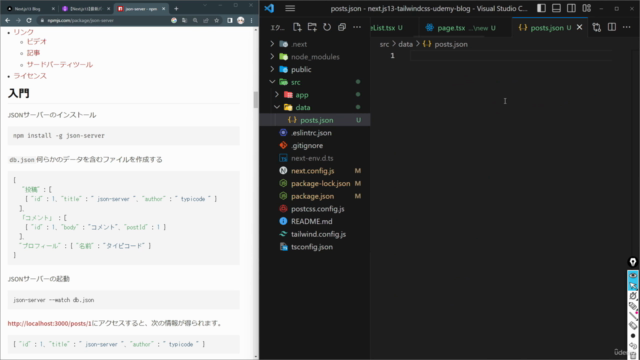Bookmark this page with the star icon

216,20
